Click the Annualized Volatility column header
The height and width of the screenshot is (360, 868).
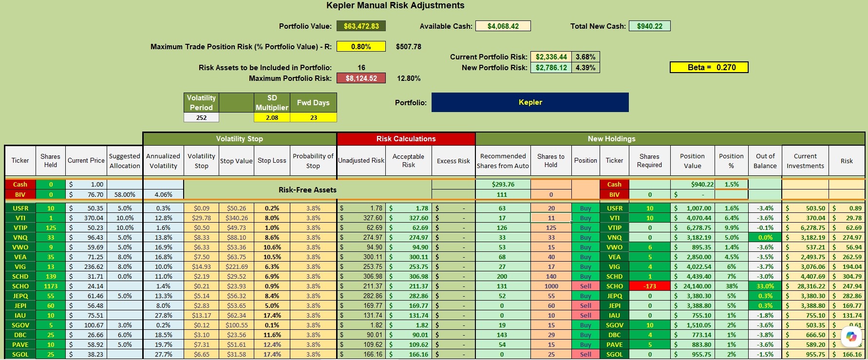(163, 161)
